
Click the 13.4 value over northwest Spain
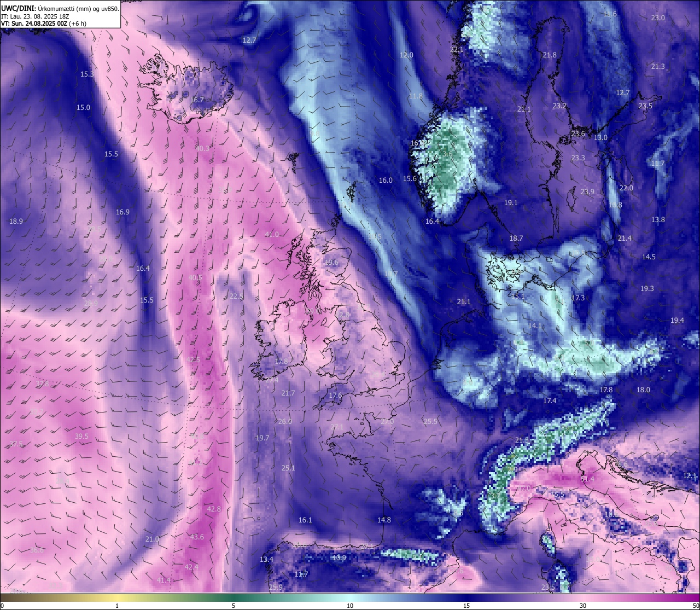pyautogui.click(x=266, y=560)
